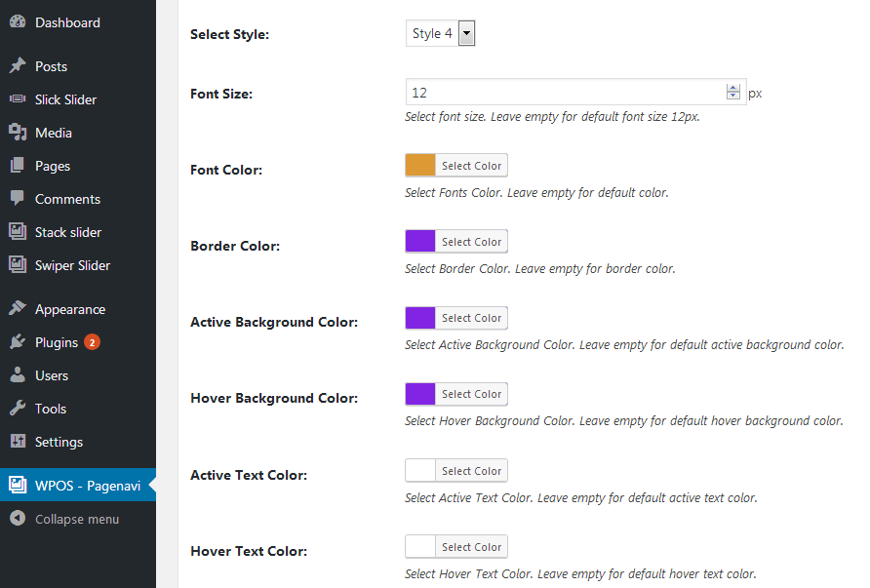The image size is (870, 588).
Task: Click the Posts pushpin icon
Action: pyautogui.click(x=18, y=66)
